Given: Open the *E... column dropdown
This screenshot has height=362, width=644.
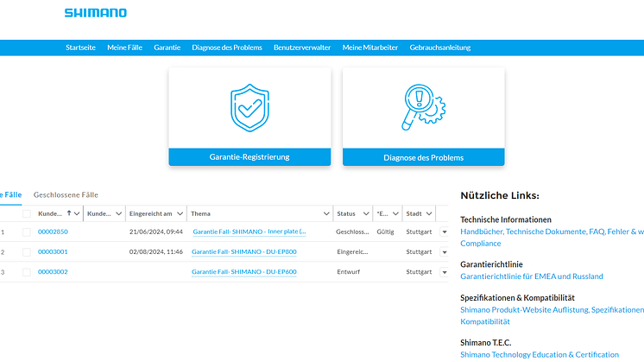Looking at the screenshot, I should (x=395, y=213).
